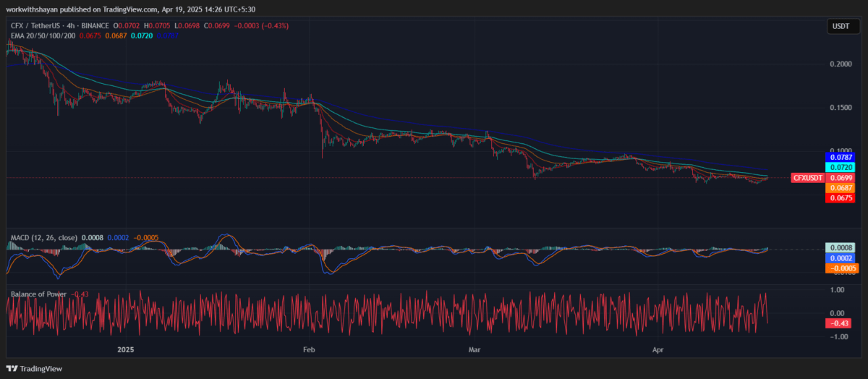Click the Mar time axis label
This screenshot has width=868, height=379.
pos(474,349)
